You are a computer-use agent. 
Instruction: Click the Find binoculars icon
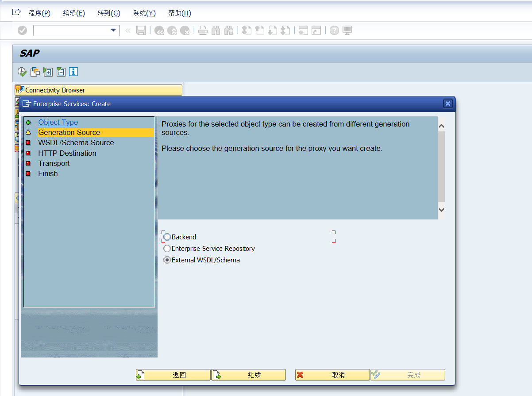click(x=216, y=31)
